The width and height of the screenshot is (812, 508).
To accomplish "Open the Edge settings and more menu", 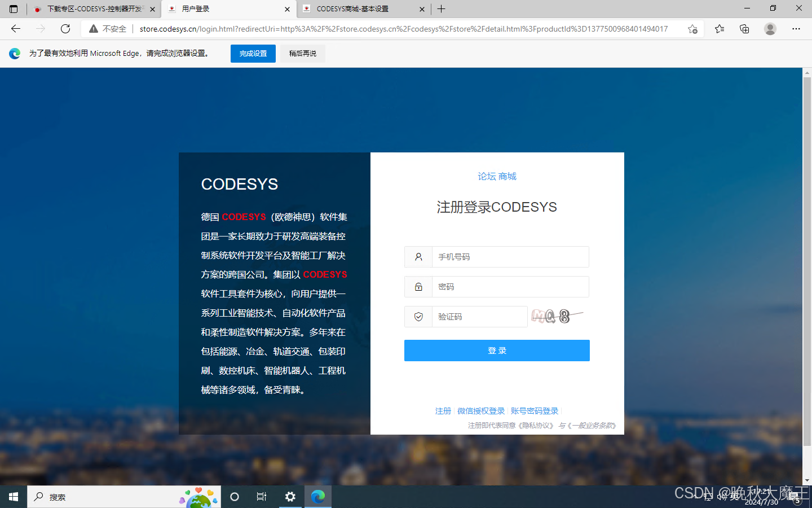I will (796, 29).
